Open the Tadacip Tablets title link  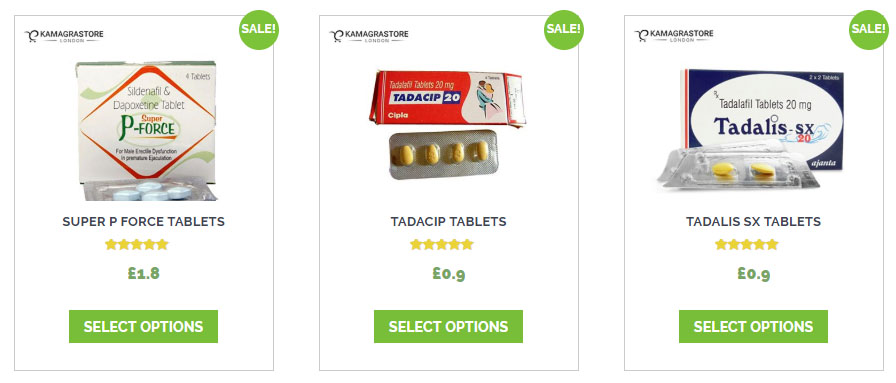tap(449, 222)
